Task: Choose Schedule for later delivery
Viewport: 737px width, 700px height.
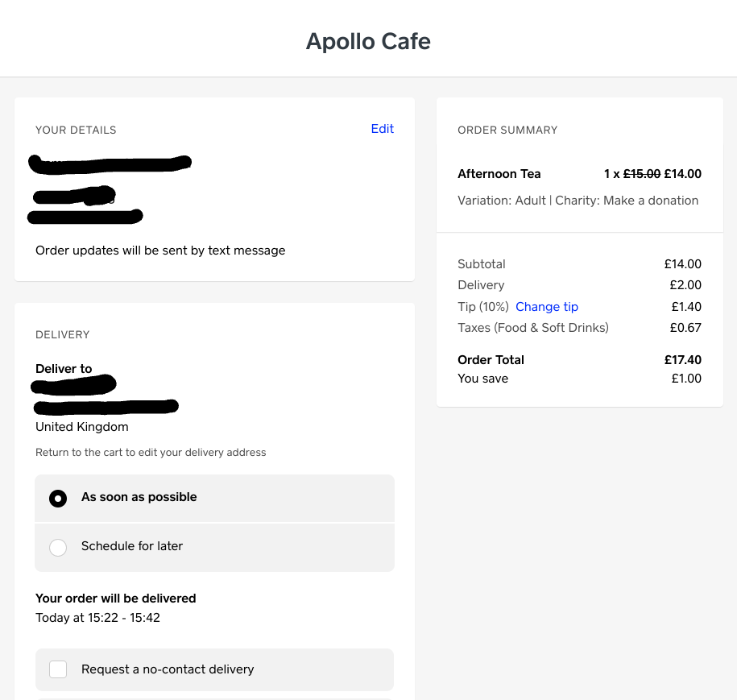Action: (x=58, y=548)
